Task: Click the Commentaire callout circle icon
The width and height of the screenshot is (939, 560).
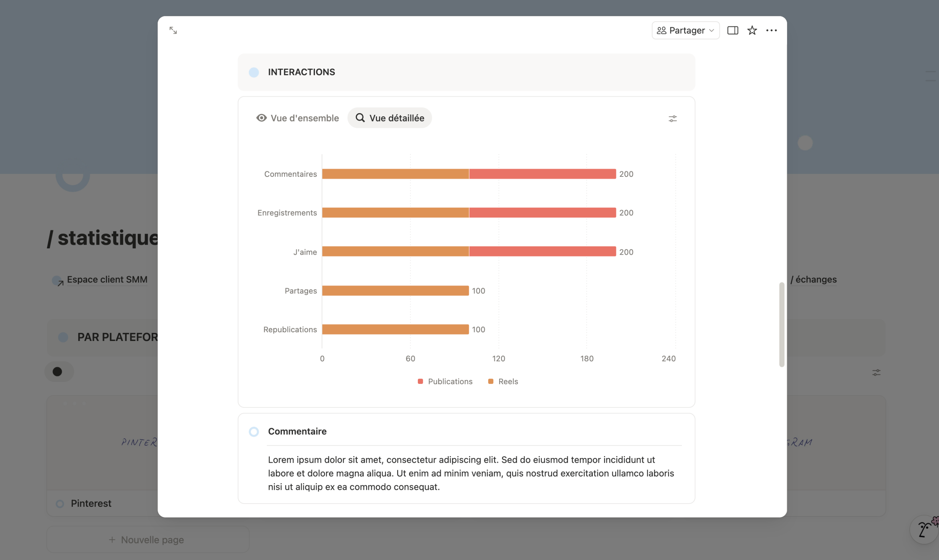Action: (x=254, y=432)
